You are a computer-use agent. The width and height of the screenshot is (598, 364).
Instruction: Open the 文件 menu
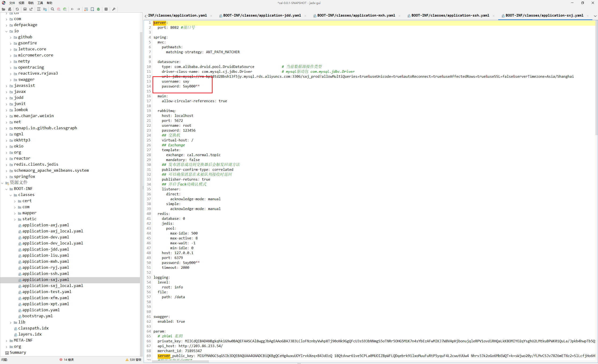(x=12, y=3)
